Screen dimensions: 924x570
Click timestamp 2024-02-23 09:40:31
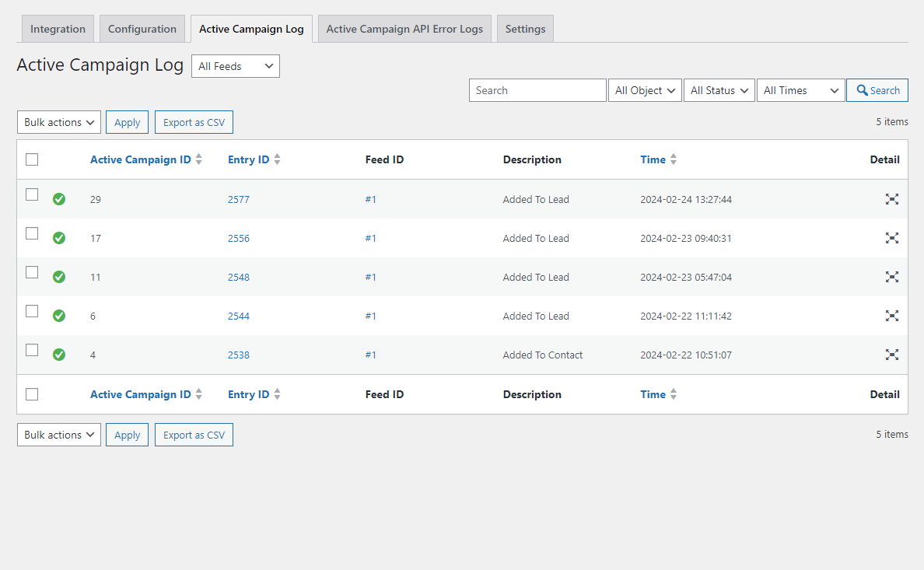coord(686,238)
